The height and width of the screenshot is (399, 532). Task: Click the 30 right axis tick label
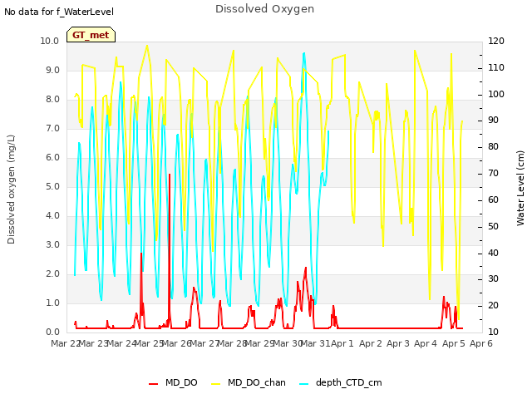click(493, 279)
